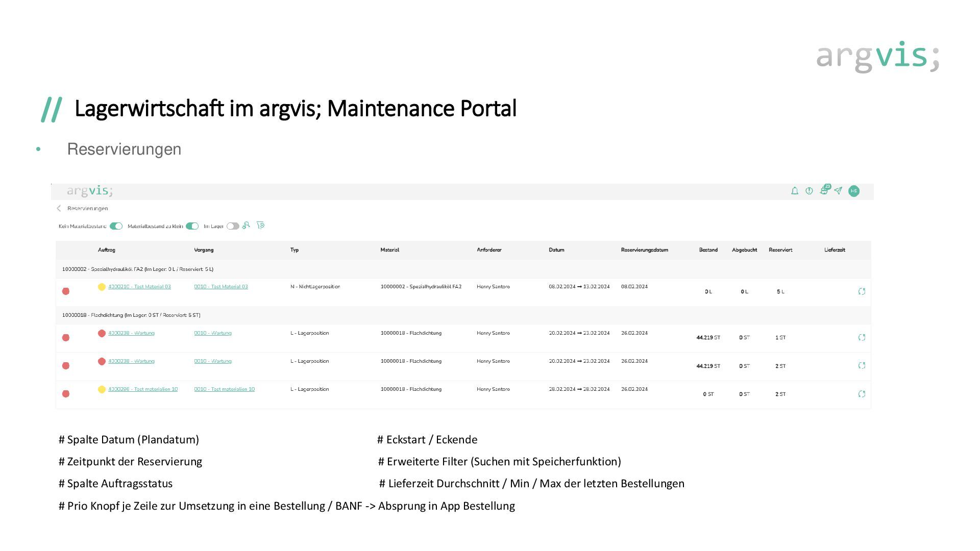Image resolution: width=980 pixels, height=551 pixels.
Task: Open the notifications bell icon
Action: click(x=795, y=191)
